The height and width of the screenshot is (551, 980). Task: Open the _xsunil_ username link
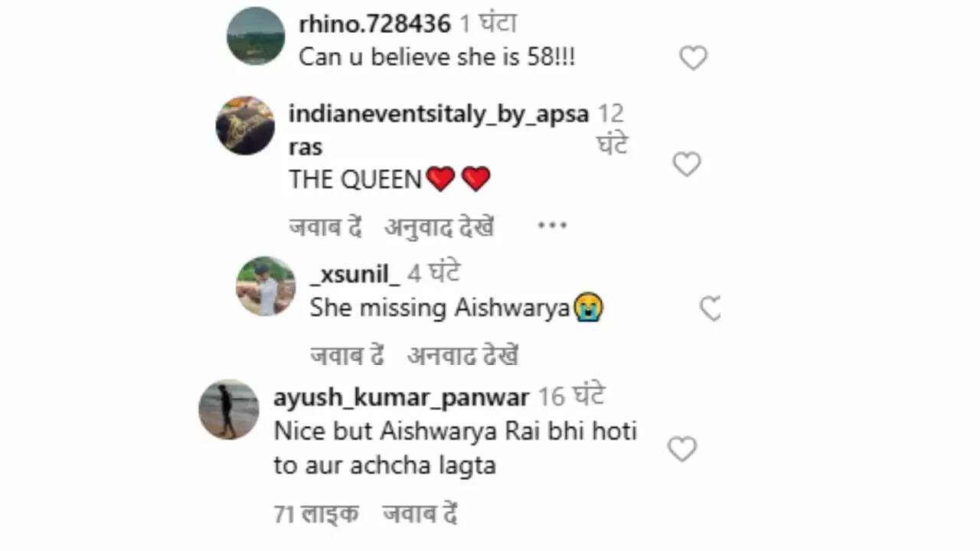click(354, 275)
